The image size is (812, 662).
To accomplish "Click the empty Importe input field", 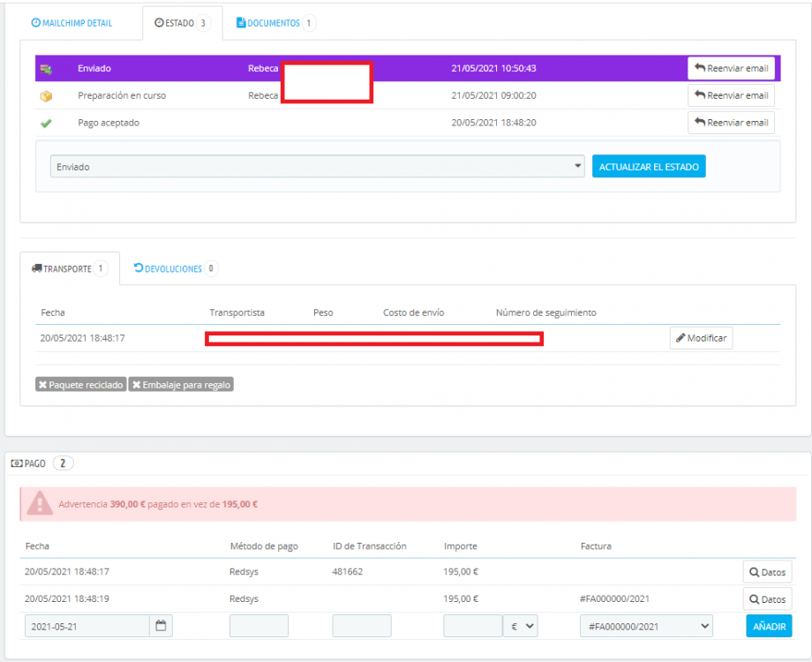I will [x=473, y=627].
